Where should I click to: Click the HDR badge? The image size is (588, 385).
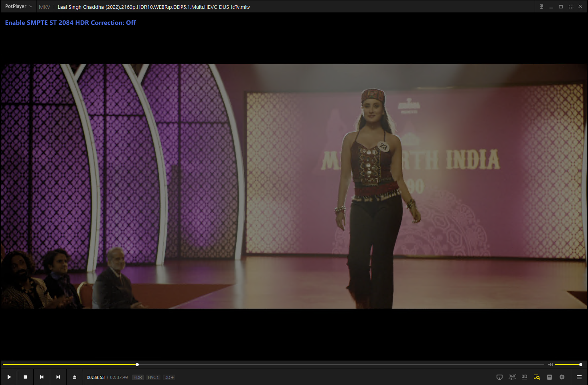click(x=138, y=377)
